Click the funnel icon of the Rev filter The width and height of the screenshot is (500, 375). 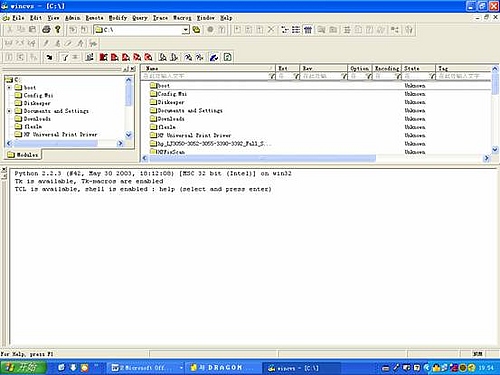(344, 76)
